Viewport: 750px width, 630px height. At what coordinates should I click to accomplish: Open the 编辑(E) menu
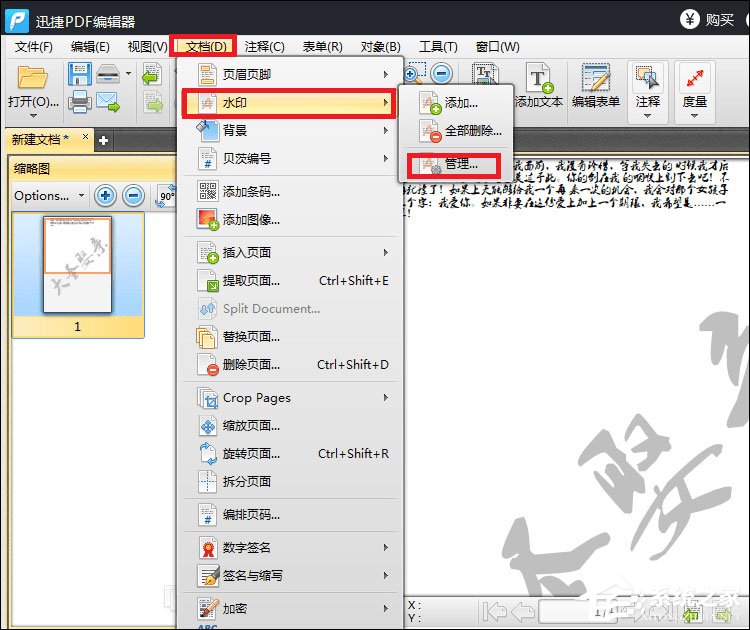click(90, 46)
